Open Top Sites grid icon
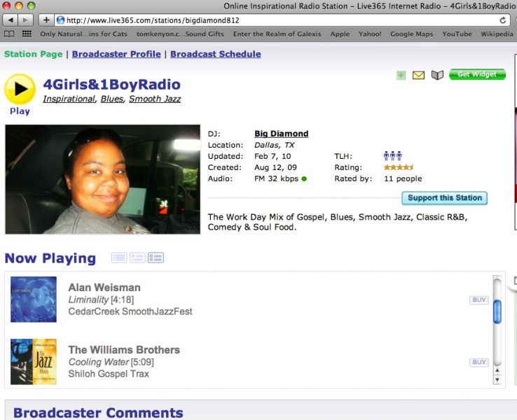This screenshot has height=420, width=517. pyautogui.click(x=27, y=34)
